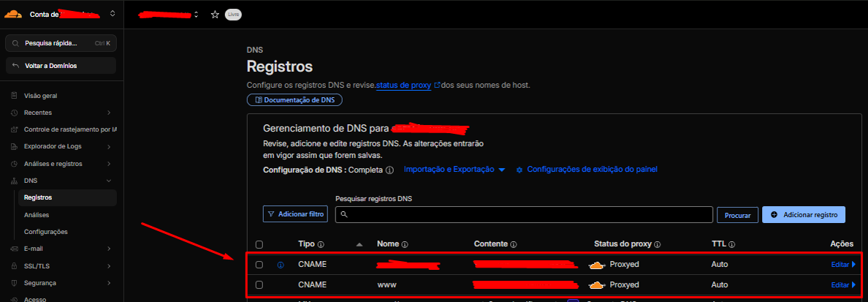
Task: Click the orange proxy cloud in the www row
Action: [596, 285]
